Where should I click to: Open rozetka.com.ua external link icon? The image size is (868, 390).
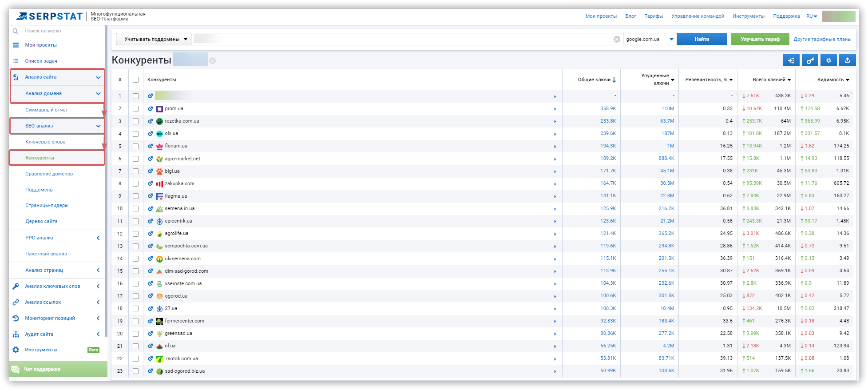pyautogui.click(x=151, y=121)
